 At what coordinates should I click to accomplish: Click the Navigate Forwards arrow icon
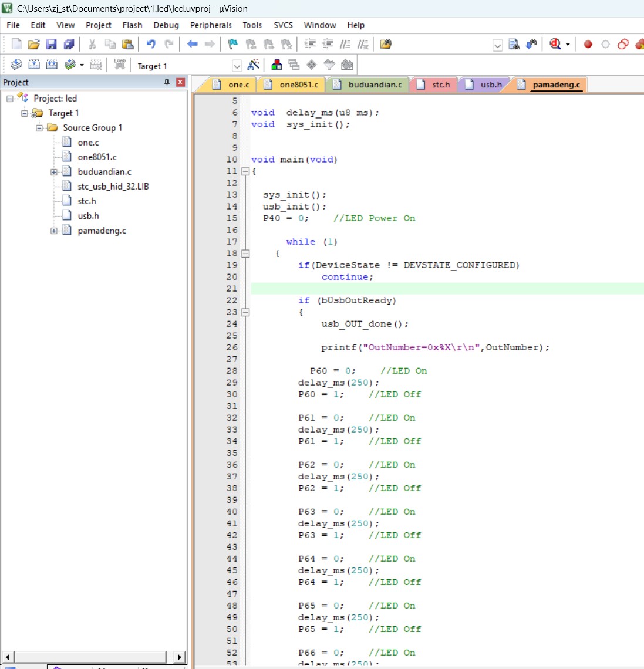210,45
